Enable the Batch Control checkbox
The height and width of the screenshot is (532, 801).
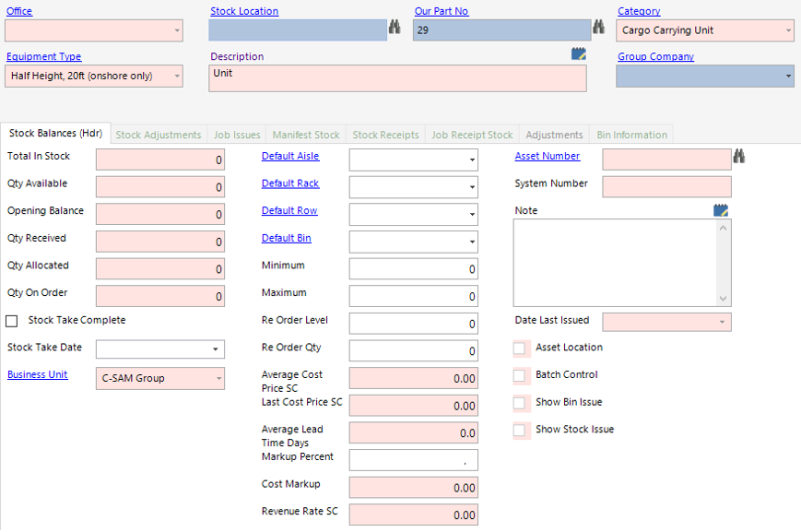(521, 375)
